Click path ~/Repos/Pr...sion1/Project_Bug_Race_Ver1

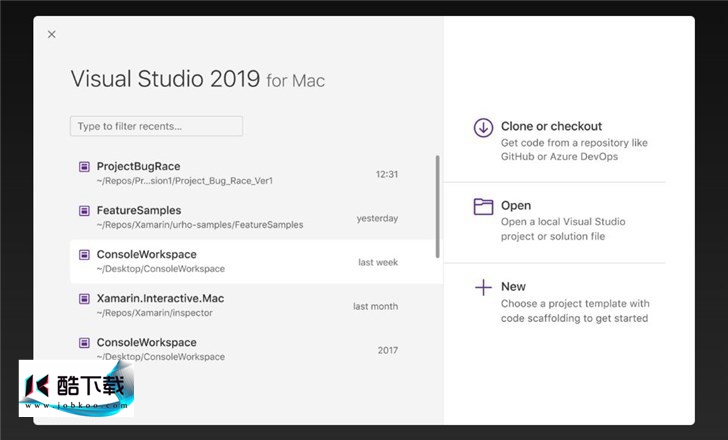click(x=185, y=181)
